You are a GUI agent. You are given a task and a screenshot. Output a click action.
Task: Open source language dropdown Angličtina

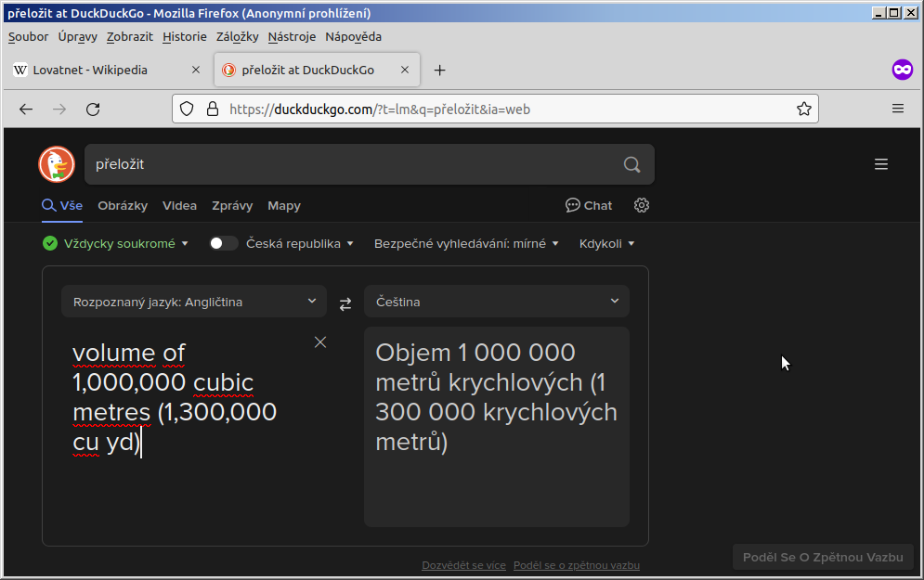click(x=194, y=302)
